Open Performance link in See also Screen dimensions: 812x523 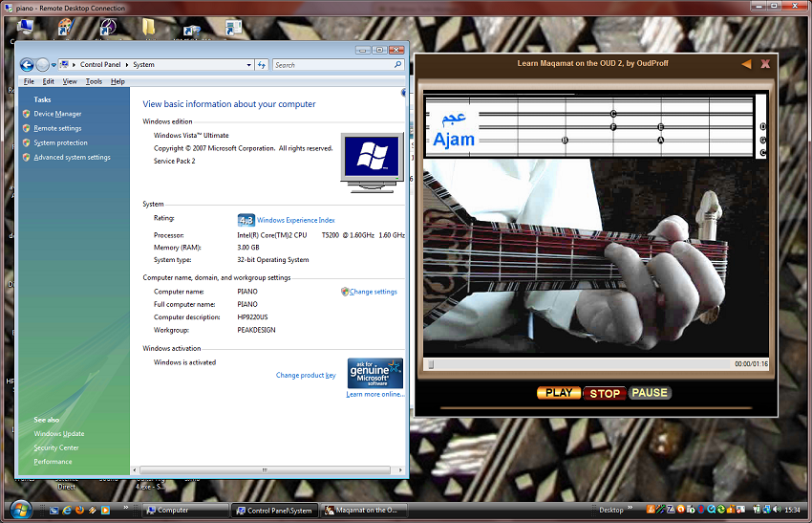pos(53,462)
